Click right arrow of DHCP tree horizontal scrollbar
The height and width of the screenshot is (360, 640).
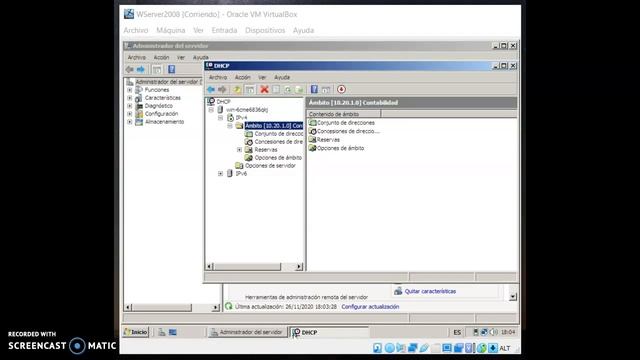point(299,267)
